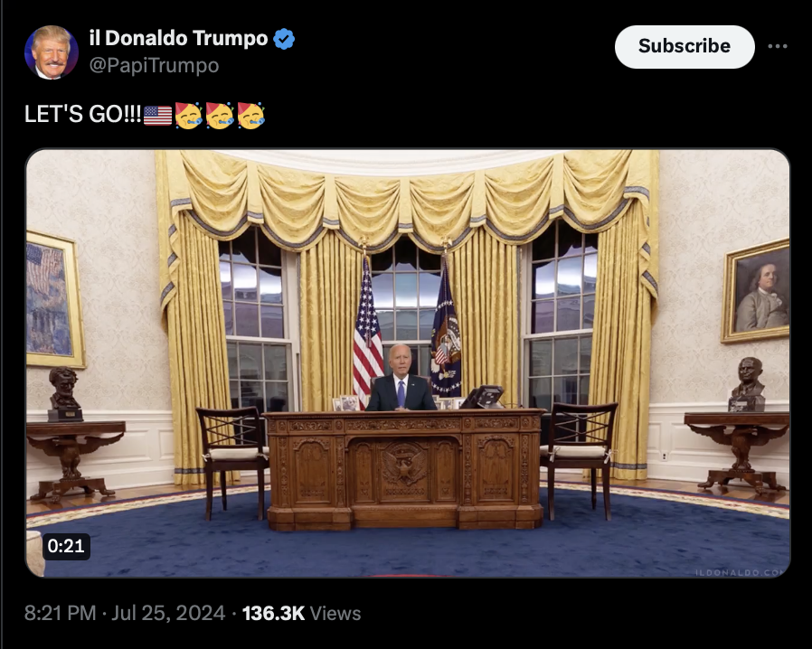This screenshot has width=812, height=649.
Task: Click the framed portrait on the video's right wall
Action: 756,291
